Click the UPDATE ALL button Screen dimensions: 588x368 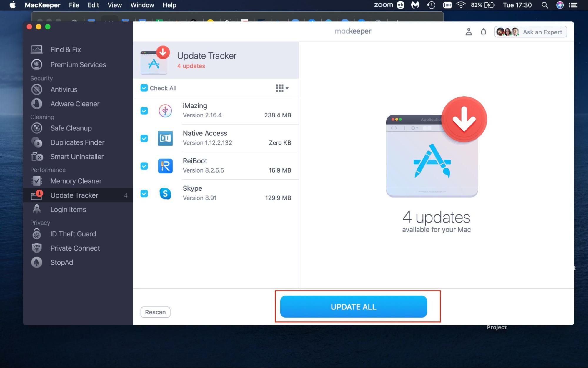354,307
